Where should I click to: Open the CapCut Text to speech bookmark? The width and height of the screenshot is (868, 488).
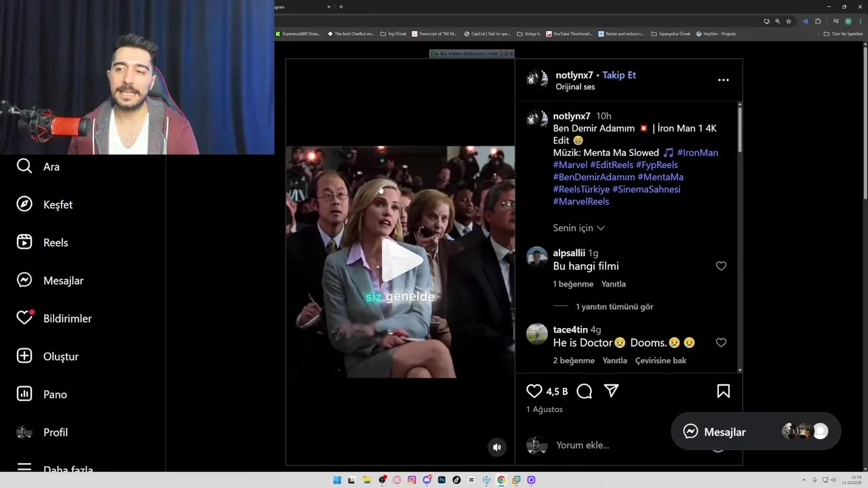pyautogui.click(x=487, y=34)
